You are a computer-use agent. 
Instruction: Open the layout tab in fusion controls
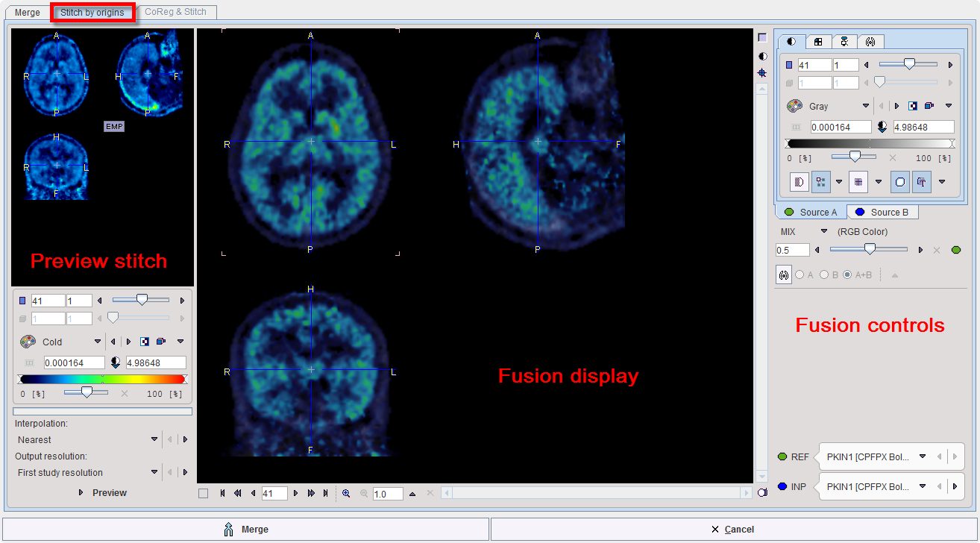pos(817,42)
